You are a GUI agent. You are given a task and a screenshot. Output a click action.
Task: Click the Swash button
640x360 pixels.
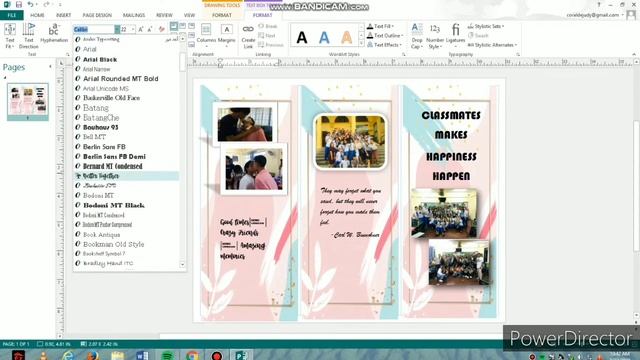coord(478,36)
